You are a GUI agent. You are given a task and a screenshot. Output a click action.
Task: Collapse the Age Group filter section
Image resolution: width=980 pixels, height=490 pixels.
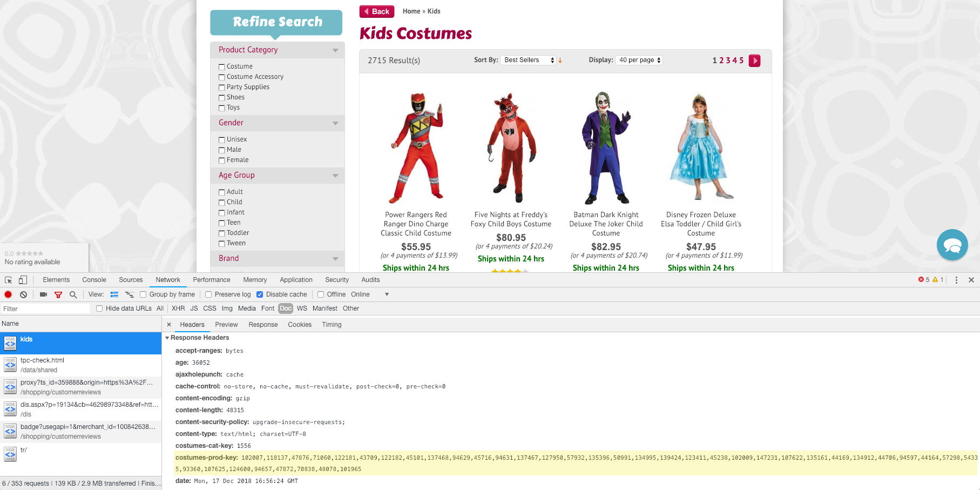pos(277,175)
